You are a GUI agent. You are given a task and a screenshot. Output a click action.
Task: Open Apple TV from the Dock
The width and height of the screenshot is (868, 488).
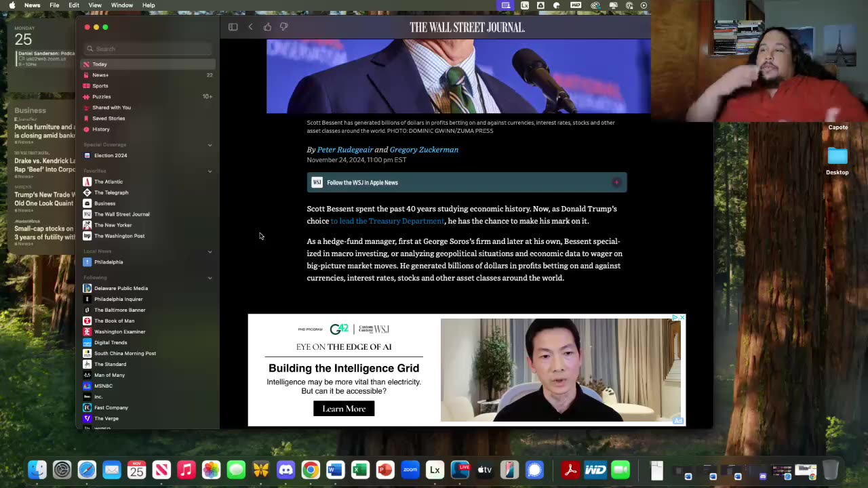pyautogui.click(x=484, y=470)
